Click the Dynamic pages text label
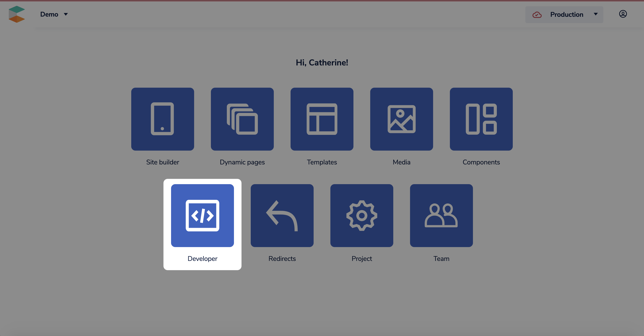The image size is (644, 336). [242, 162]
